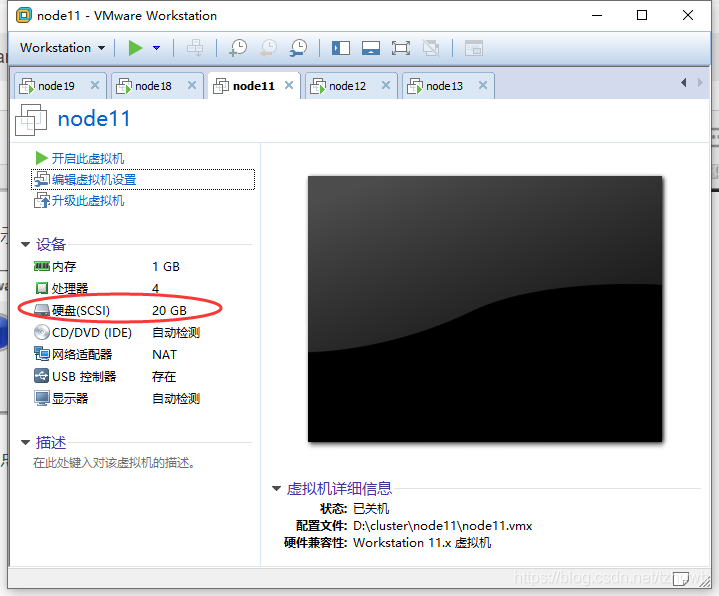Click the 1 GB memory value
Image resolution: width=719 pixels, height=596 pixels.
pyautogui.click(x=166, y=266)
